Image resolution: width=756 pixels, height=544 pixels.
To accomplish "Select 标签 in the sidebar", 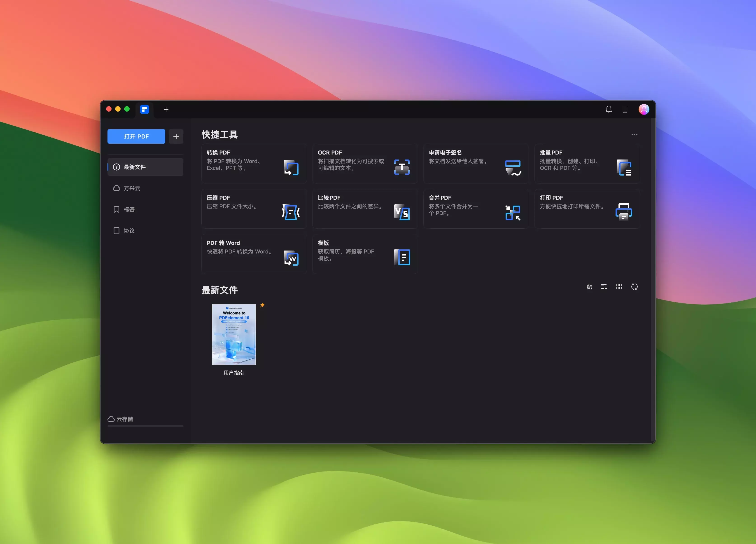I will (129, 209).
